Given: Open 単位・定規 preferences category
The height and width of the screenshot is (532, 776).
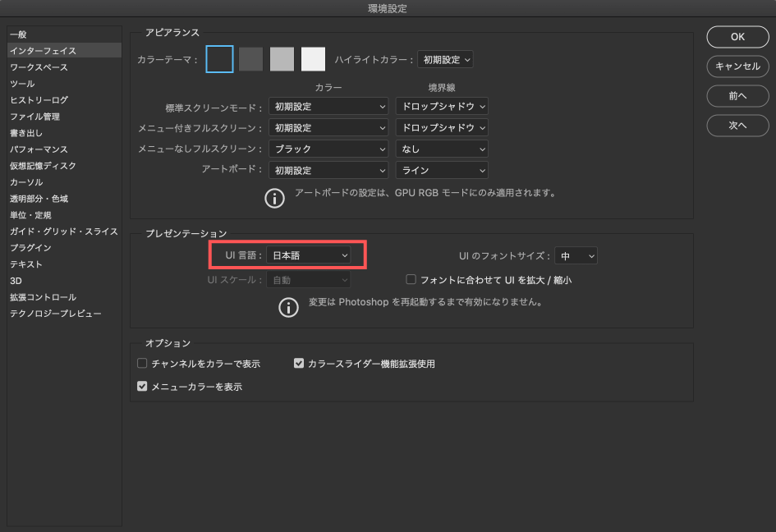Looking at the screenshot, I should coord(64,215).
